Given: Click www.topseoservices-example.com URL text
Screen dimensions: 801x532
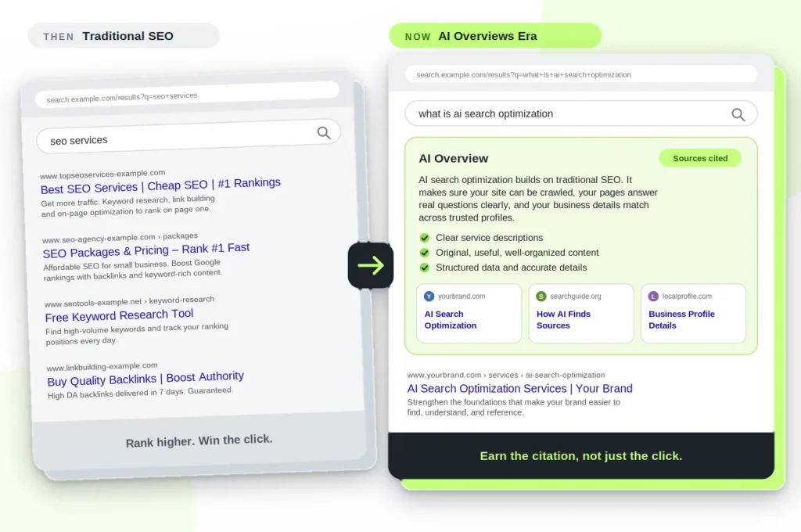Looking at the screenshot, I should (x=102, y=174).
